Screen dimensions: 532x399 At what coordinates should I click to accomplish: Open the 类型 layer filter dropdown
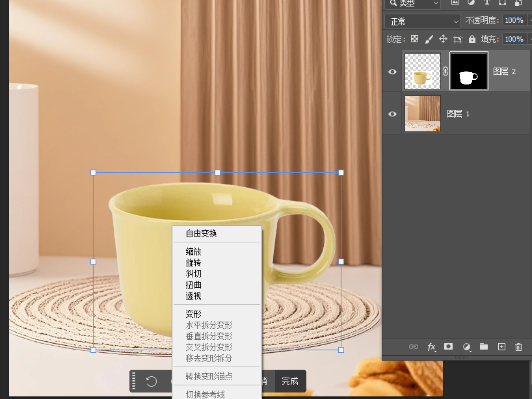[412, 3]
